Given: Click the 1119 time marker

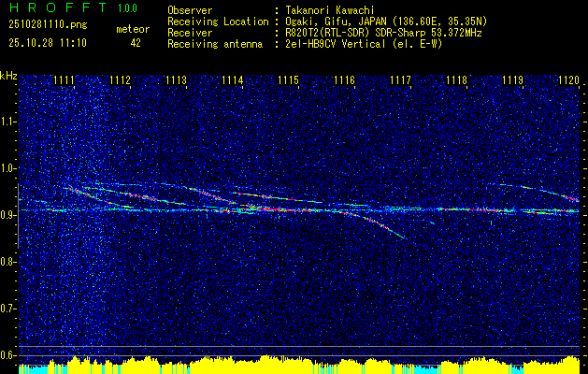Looking at the screenshot, I should coord(512,80).
